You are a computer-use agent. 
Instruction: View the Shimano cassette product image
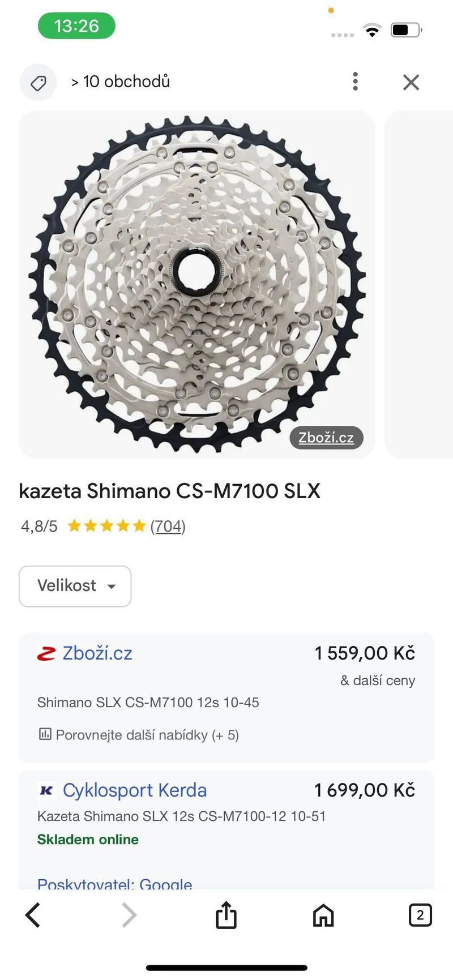point(197,284)
